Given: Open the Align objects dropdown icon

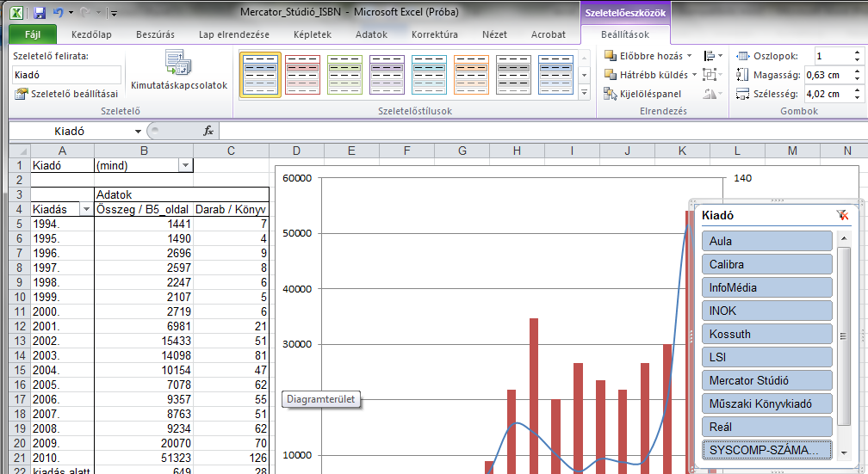Looking at the screenshot, I should coord(713,56).
